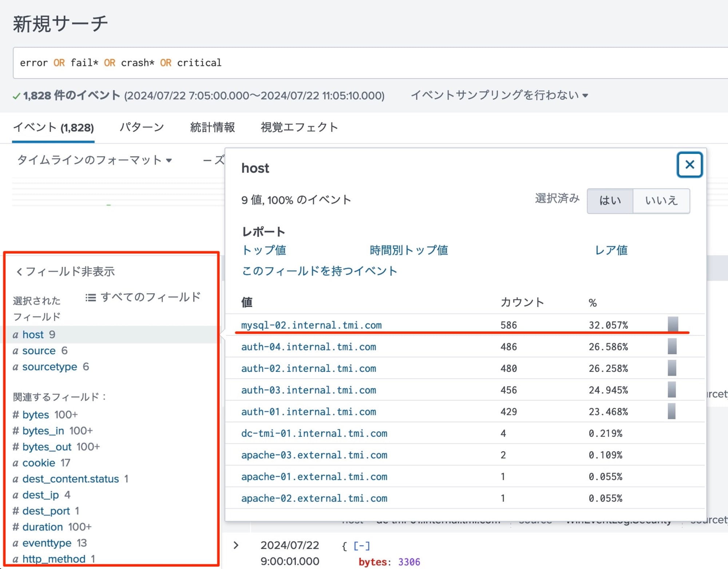This screenshot has width=728, height=569.
Task: Collapse sidebar with フィールド非表示
Action: click(65, 271)
